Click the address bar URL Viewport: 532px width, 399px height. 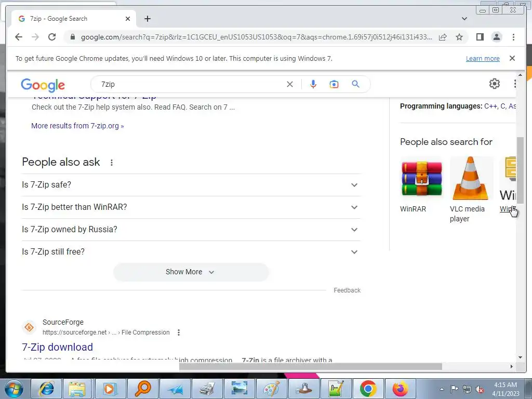[x=257, y=37]
